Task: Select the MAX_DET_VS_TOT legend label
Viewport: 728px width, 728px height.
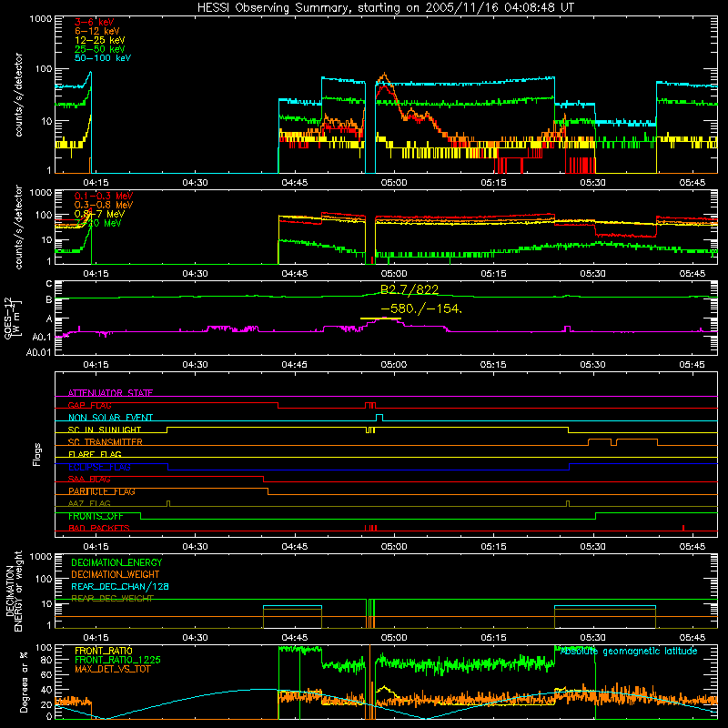Action: [x=113, y=669]
